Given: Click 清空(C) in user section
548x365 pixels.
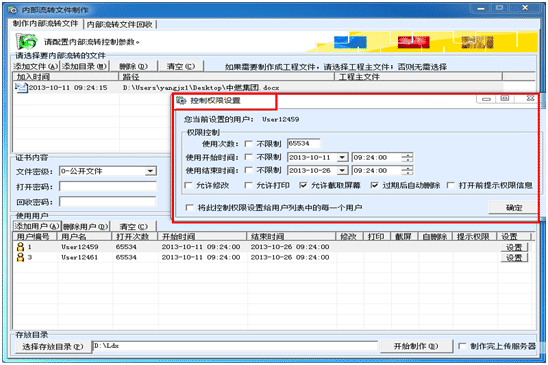Looking at the screenshot, I should (x=134, y=227).
